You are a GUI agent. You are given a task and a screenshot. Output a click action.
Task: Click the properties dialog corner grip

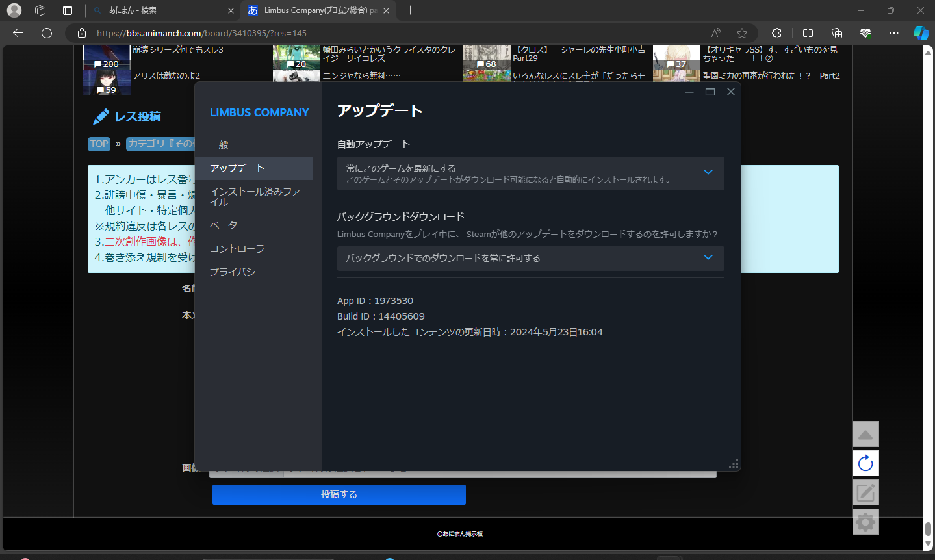coord(734,464)
